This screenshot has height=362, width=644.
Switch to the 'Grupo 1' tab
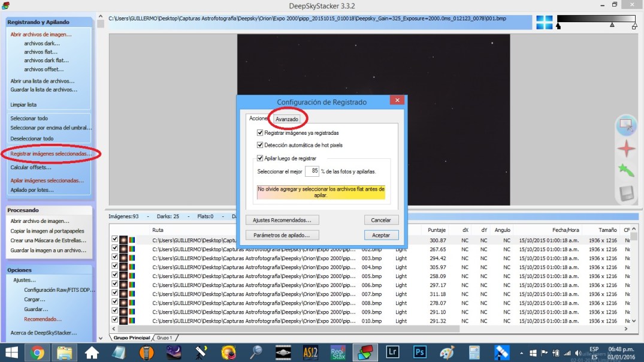[164, 338]
